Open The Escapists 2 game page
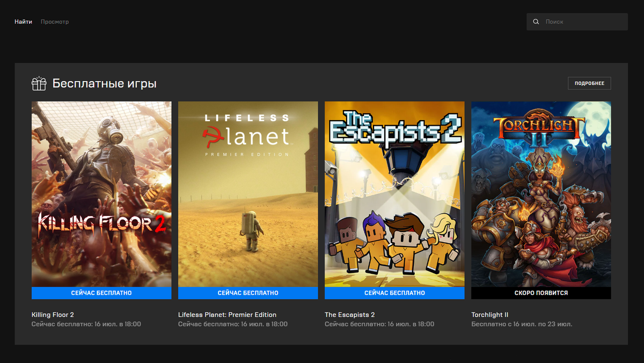This screenshot has height=363, width=644. click(x=349, y=315)
